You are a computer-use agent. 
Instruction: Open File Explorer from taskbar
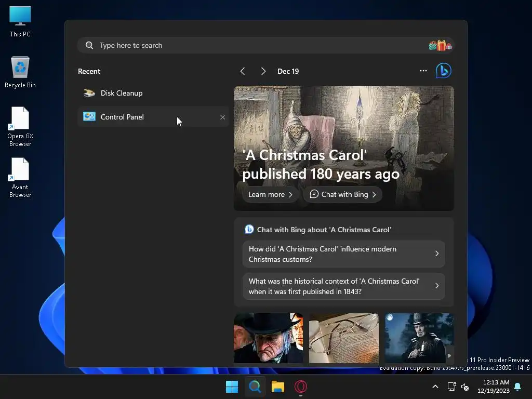[x=277, y=387]
